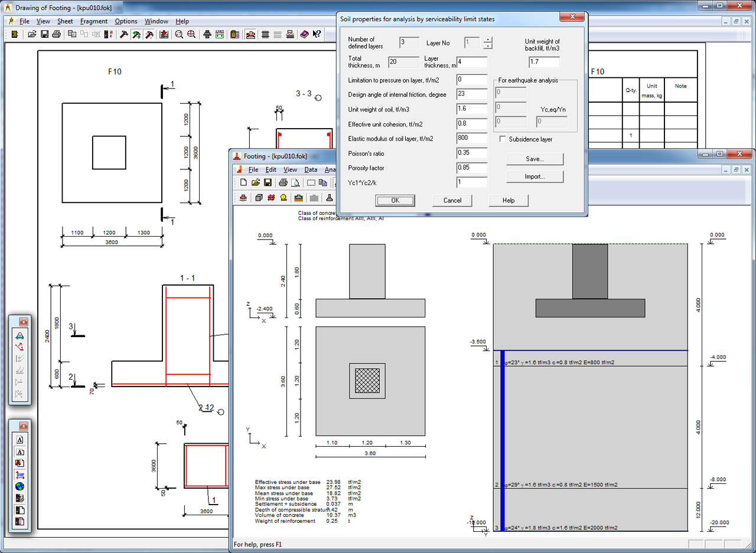Increase Layer No with the up spinner arrow
756x553 pixels.
coord(487,40)
